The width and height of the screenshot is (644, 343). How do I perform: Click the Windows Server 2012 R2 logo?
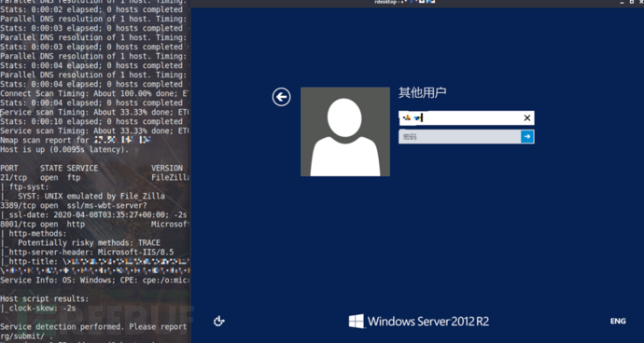click(x=419, y=322)
